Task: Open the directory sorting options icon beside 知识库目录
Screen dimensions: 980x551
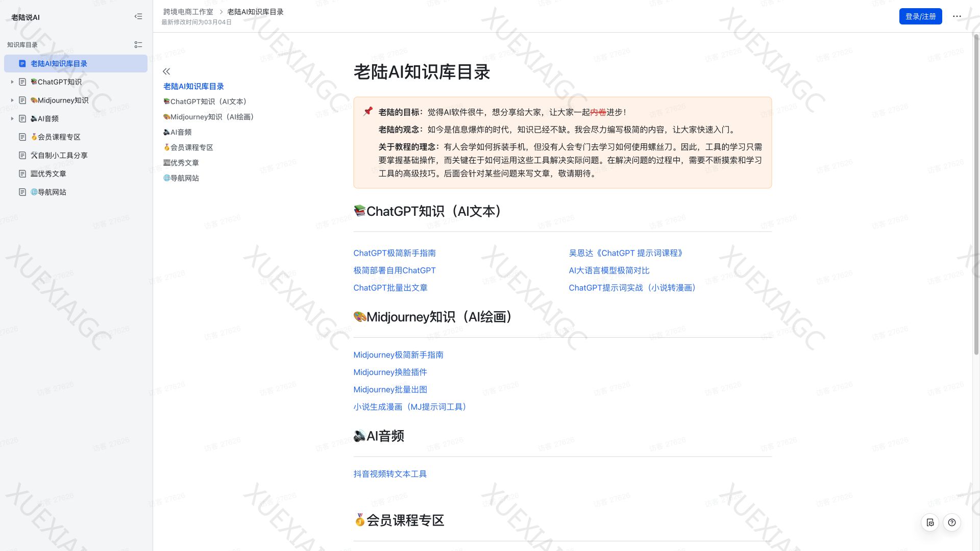Action: tap(138, 44)
